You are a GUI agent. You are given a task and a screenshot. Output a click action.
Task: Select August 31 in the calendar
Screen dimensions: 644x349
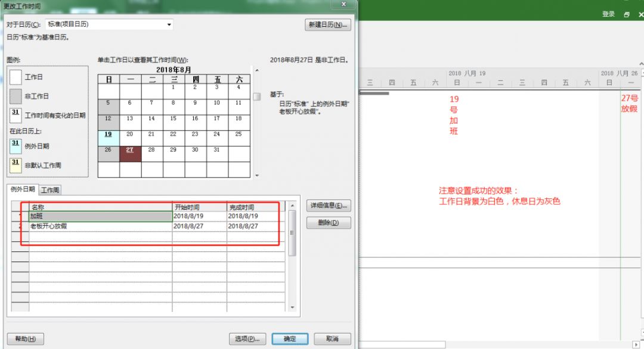click(x=217, y=154)
